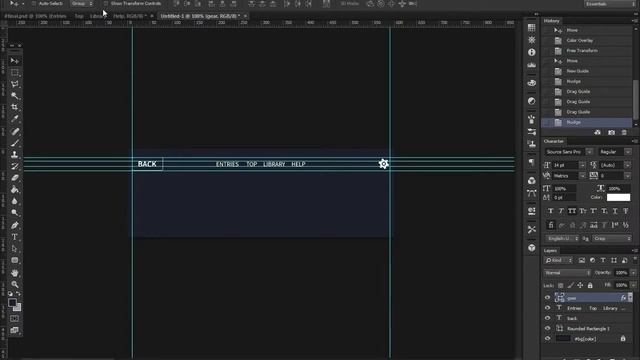Select the Rectangular Marquee tool
This screenshot has width=640, height=360.
[x=15, y=72]
